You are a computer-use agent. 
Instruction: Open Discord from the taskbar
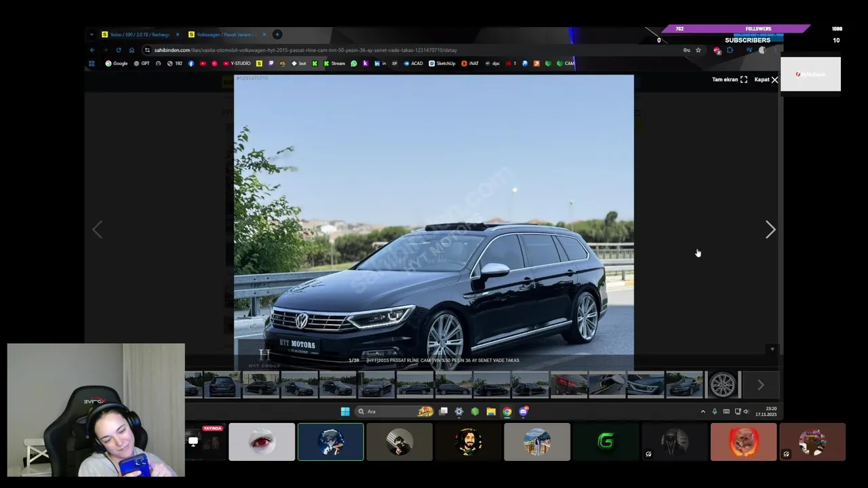[x=524, y=411]
